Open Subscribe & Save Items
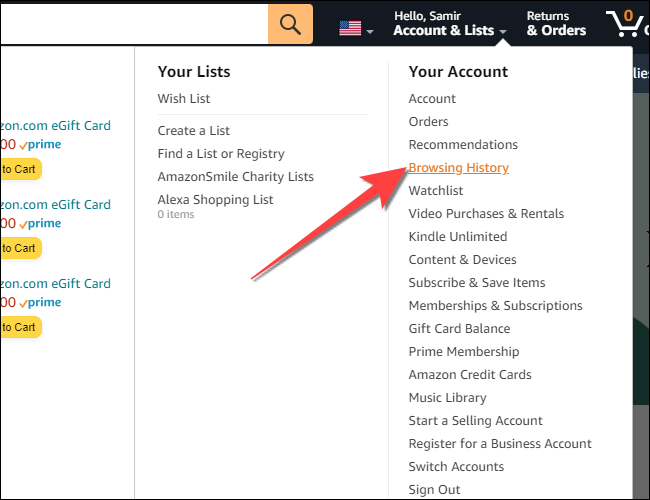This screenshot has height=500, width=650. pos(477,283)
